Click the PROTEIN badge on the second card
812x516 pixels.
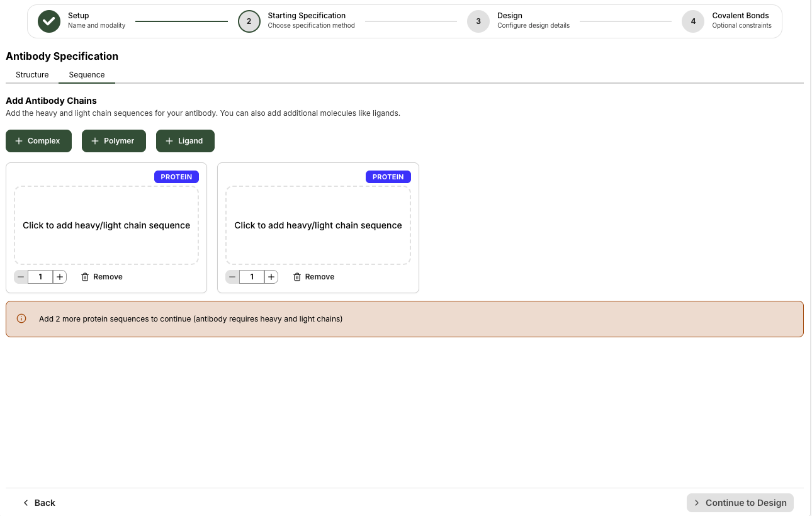[x=388, y=177]
